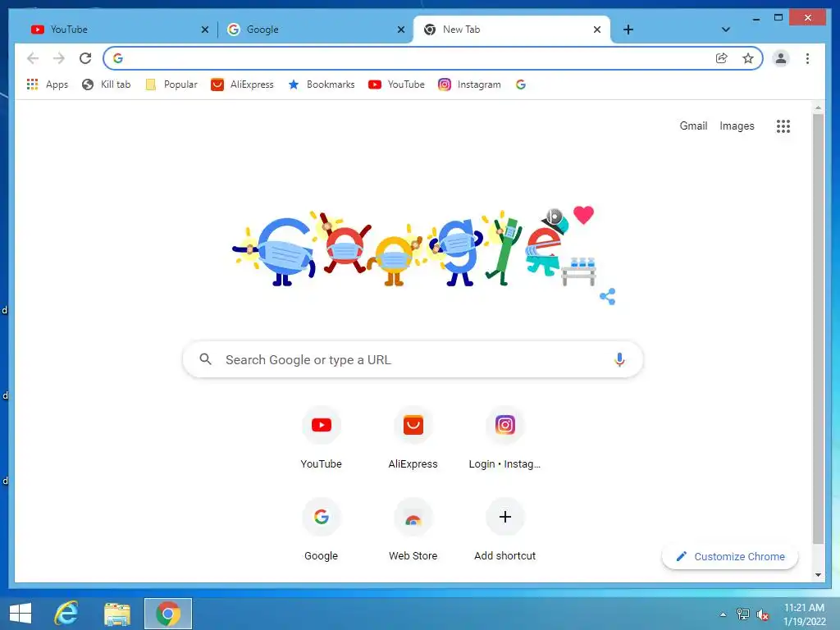Viewport: 840px width, 630px height.
Task: Click the scrollbar down arrow
Action: [x=818, y=575]
